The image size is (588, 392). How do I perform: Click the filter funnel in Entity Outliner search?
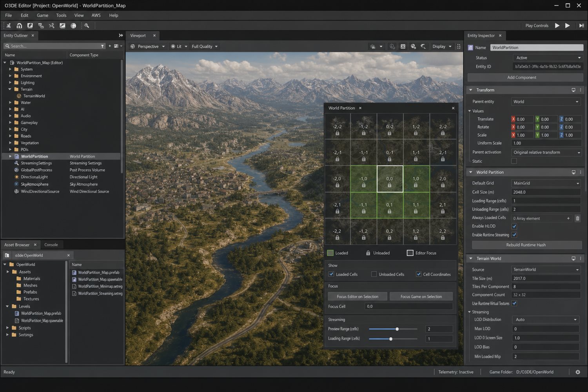pyautogui.click(x=103, y=46)
